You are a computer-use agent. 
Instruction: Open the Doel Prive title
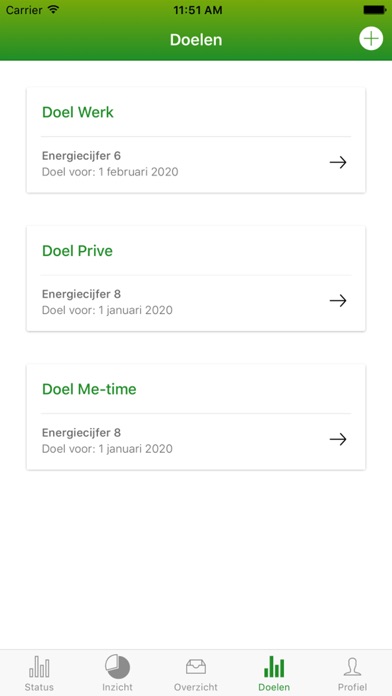(77, 251)
